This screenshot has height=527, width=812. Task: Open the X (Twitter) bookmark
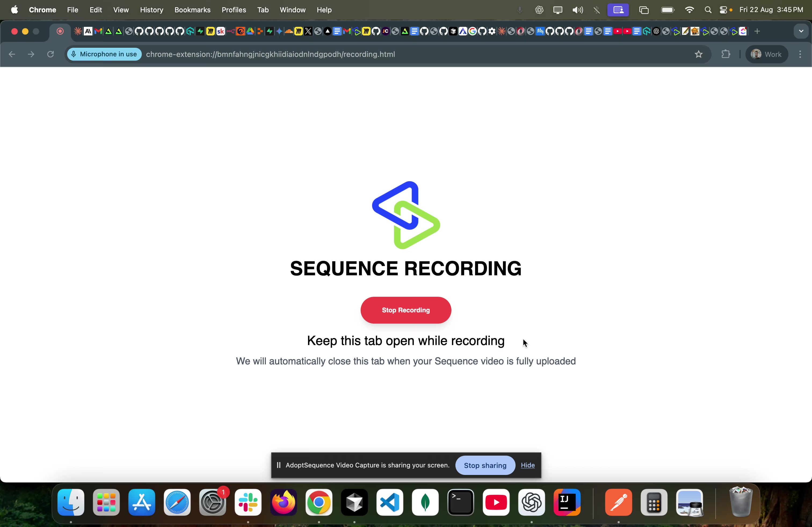click(x=308, y=31)
